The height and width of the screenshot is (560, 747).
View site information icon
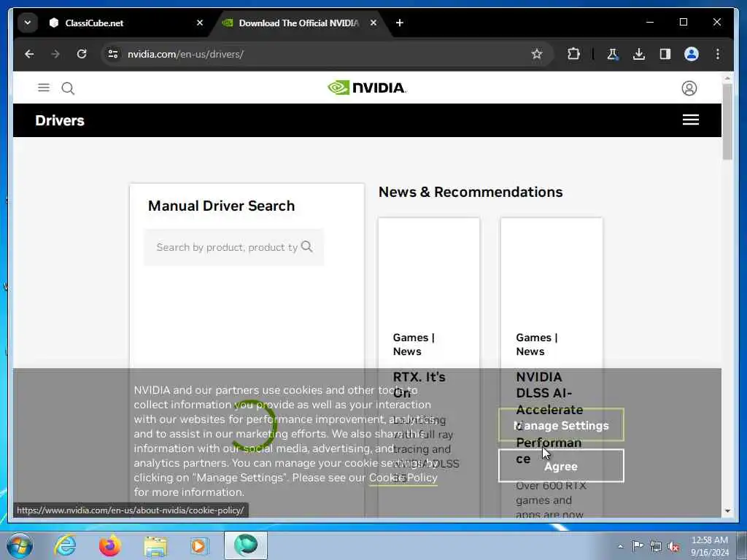113,54
